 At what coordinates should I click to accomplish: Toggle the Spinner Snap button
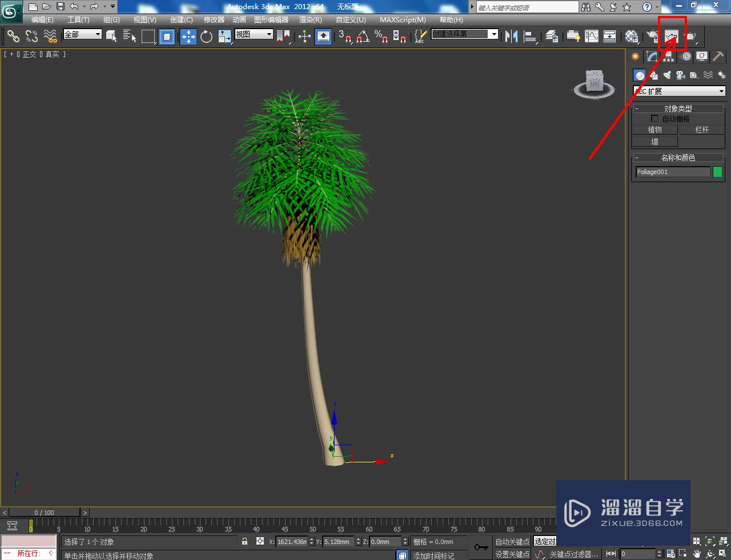coord(400,37)
